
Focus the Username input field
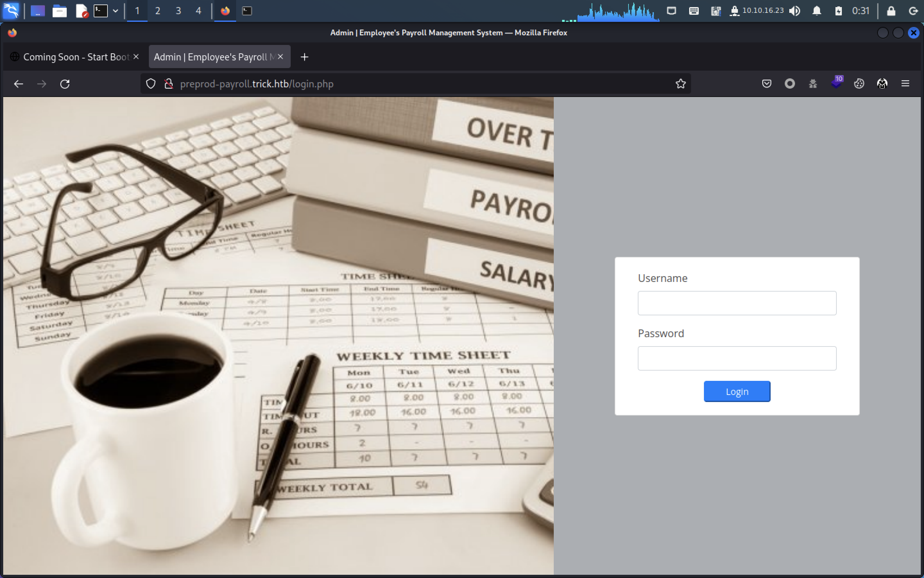click(737, 303)
